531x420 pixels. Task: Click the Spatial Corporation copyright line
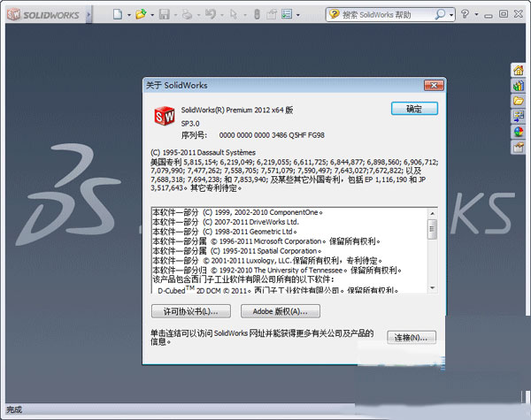pos(237,251)
